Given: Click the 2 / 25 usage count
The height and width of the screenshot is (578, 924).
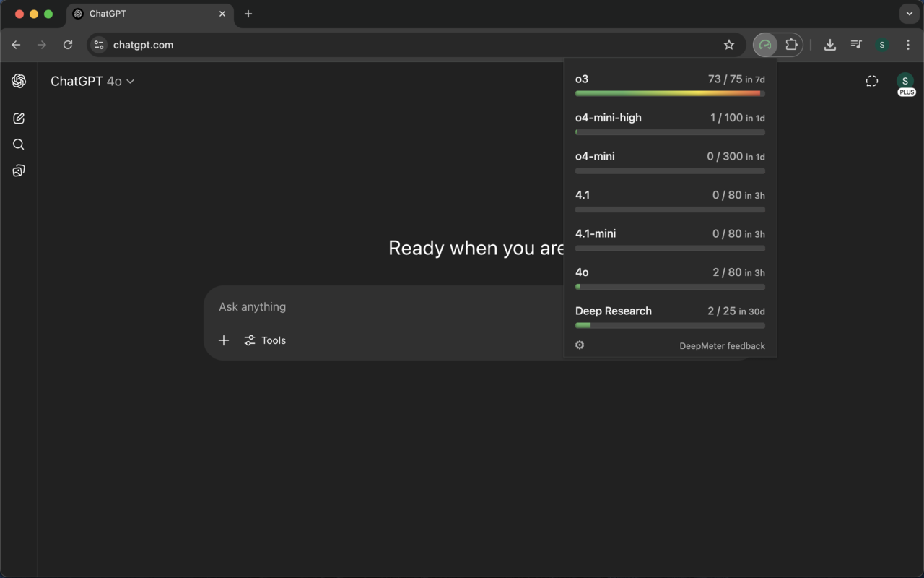Looking at the screenshot, I should tap(722, 311).
